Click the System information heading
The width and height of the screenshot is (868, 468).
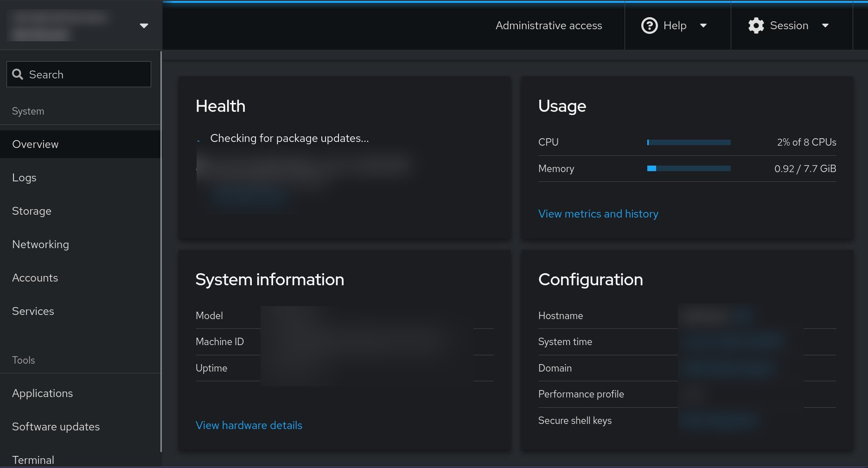pyautogui.click(x=269, y=280)
